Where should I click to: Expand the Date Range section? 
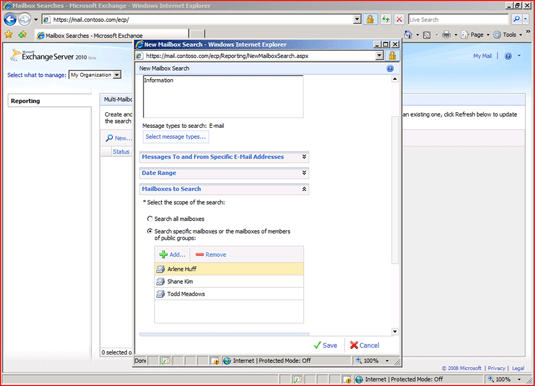coord(224,173)
